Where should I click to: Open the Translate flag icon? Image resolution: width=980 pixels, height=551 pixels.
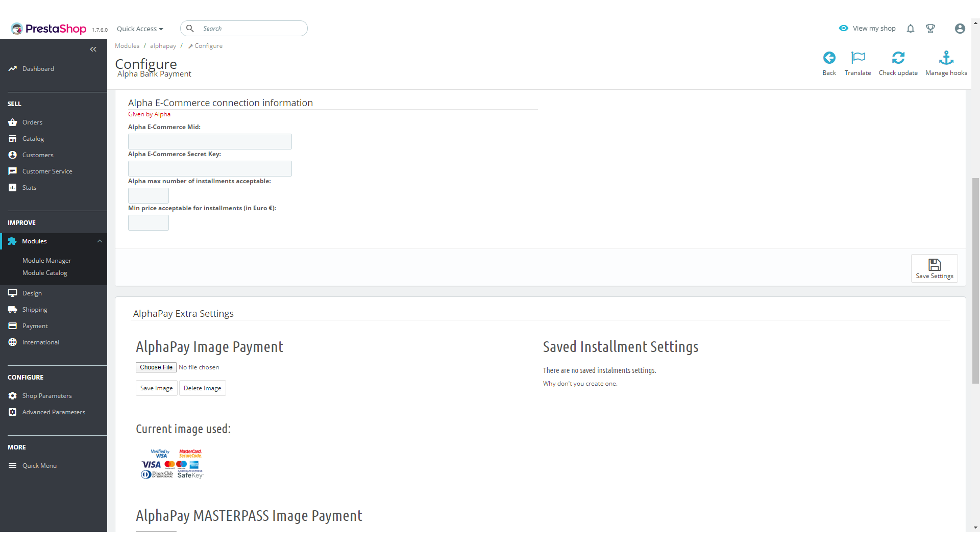857,58
